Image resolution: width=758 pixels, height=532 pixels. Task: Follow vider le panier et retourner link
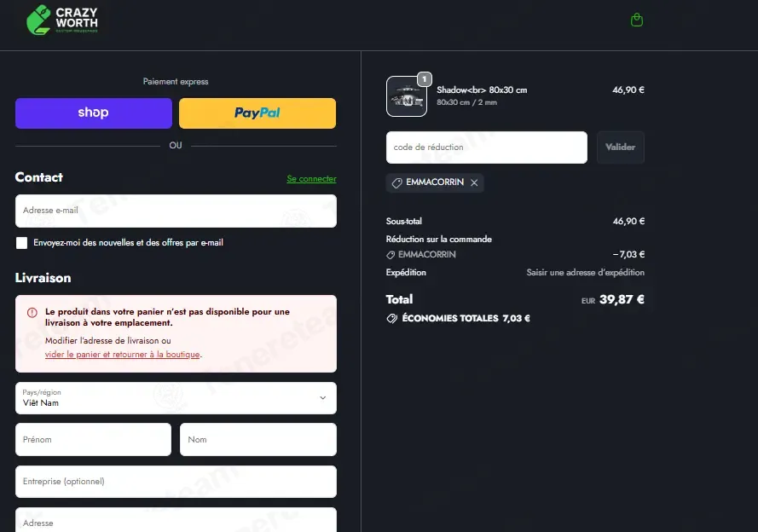(x=122, y=354)
